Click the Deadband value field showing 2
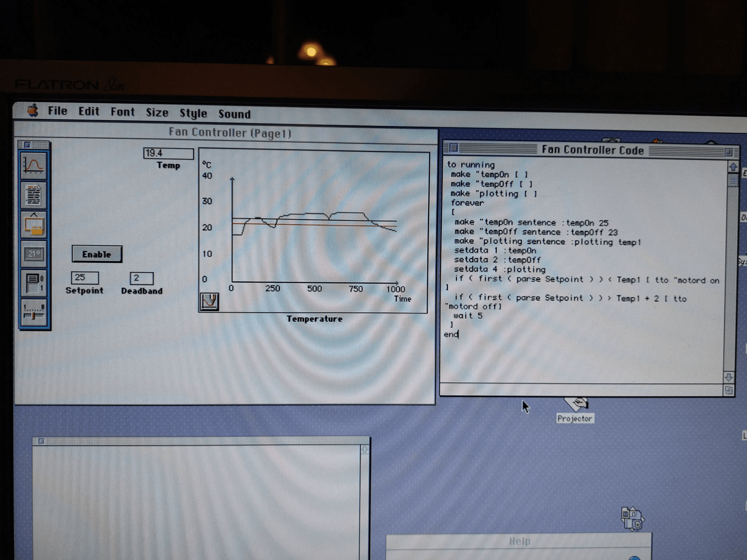The height and width of the screenshot is (560, 747). click(142, 278)
